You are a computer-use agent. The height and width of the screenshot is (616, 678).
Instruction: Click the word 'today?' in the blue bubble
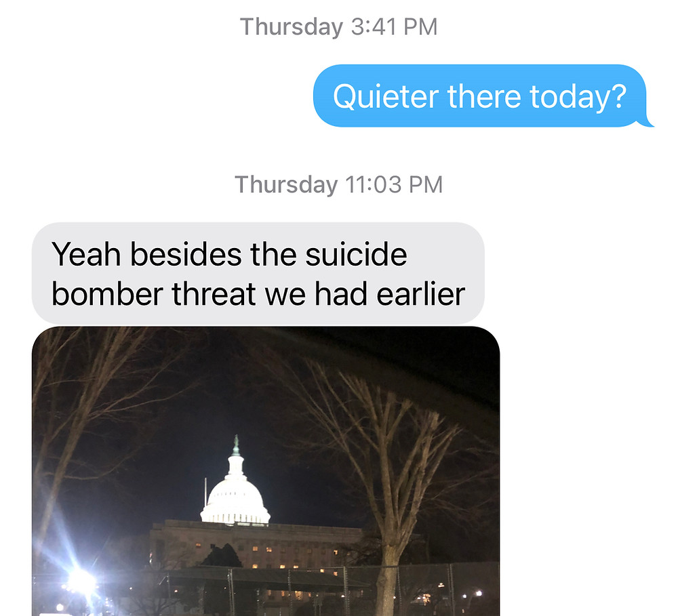(x=578, y=96)
